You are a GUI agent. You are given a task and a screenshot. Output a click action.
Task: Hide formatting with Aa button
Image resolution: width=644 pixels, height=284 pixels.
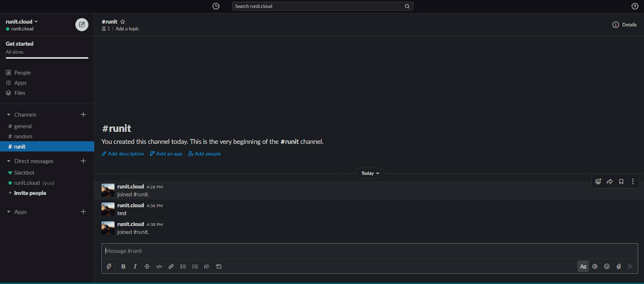coord(583,266)
